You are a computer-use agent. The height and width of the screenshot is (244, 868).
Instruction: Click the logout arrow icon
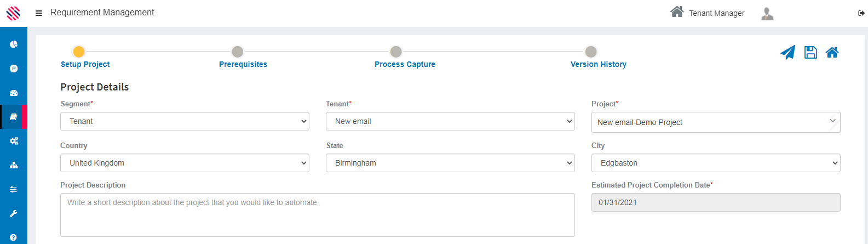861,13
